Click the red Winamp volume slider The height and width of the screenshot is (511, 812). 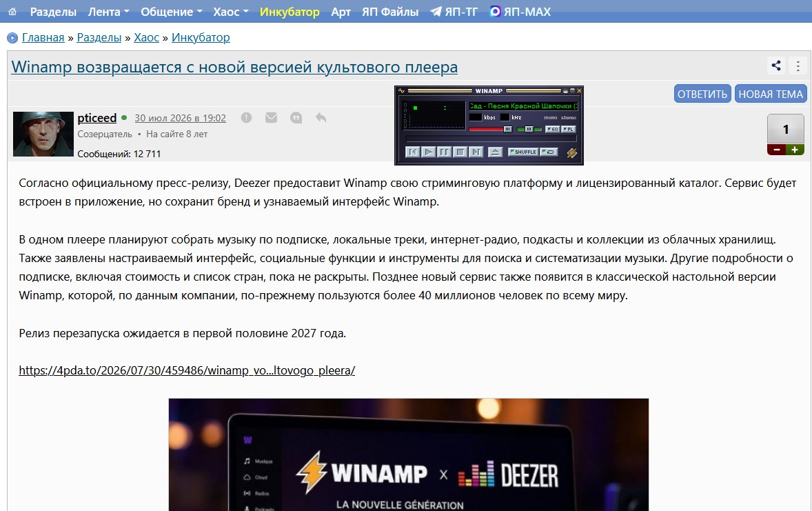click(490, 129)
